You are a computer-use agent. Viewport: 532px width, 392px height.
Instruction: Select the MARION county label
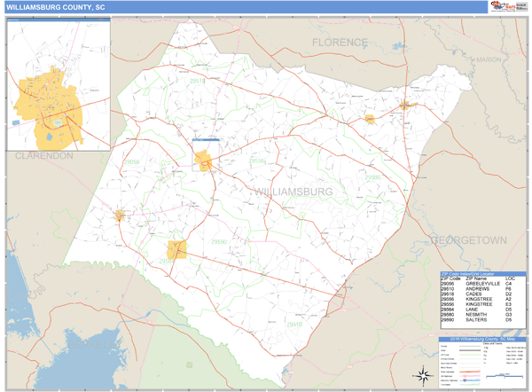point(489,59)
